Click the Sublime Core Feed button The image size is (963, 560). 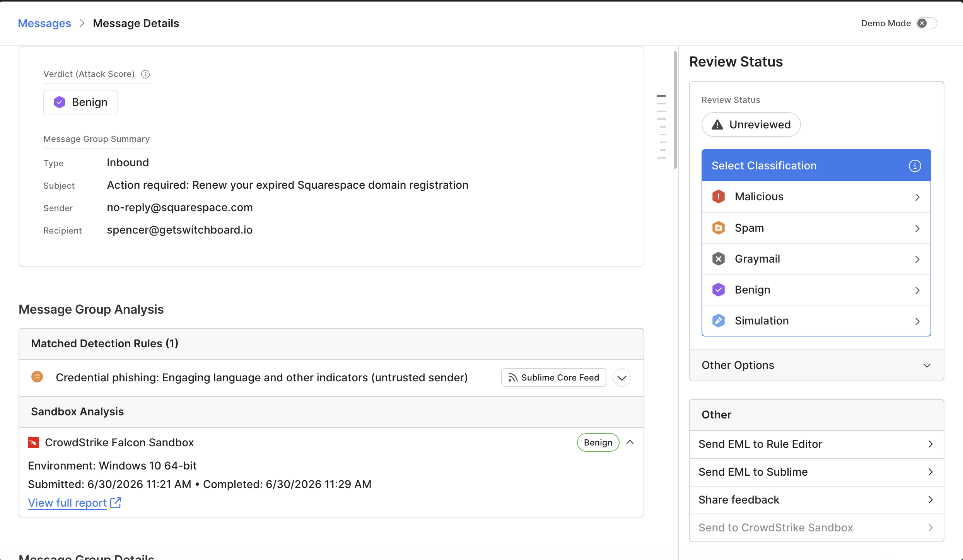553,377
